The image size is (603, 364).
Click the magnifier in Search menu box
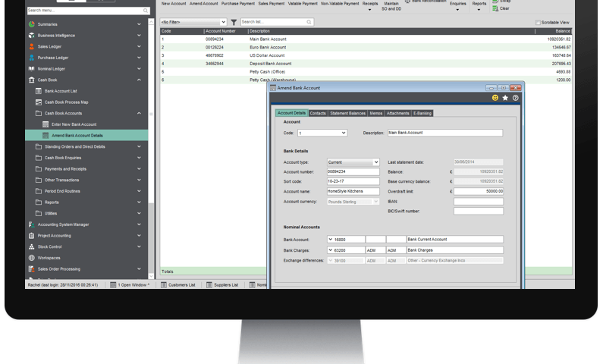(x=146, y=11)
